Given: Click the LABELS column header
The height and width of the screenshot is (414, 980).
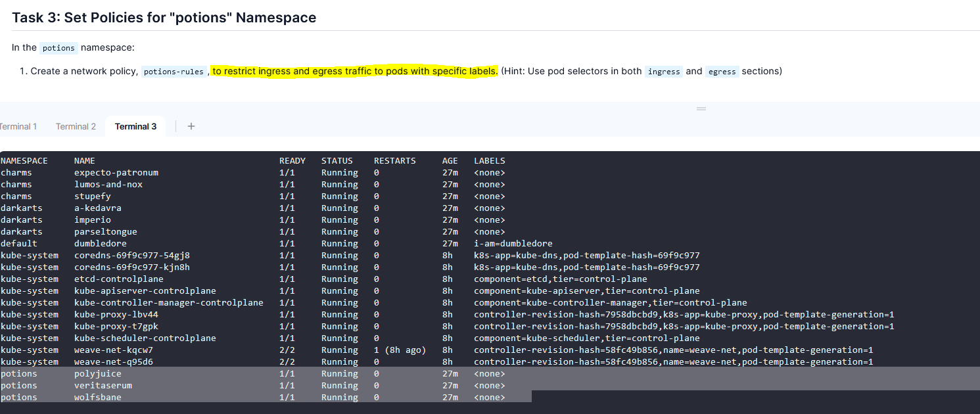Looking at the screenshot, I should [490, 160].
